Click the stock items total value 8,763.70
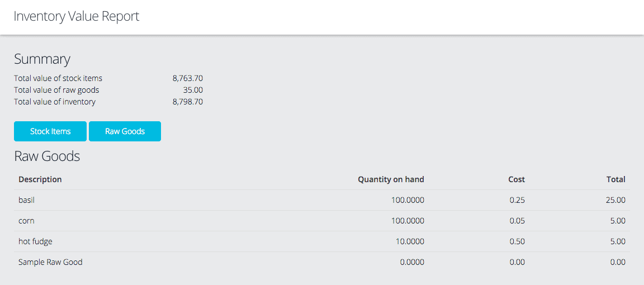The width and height of the screenshot is (644, 285). tap(187, 78)
